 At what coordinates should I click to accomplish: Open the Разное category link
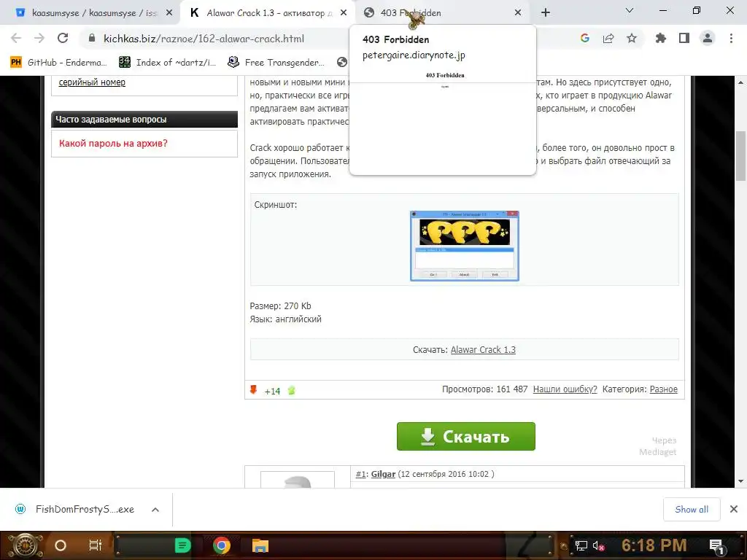[x=664, y=389]
